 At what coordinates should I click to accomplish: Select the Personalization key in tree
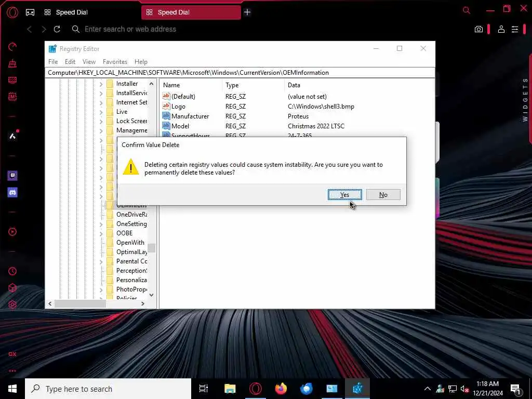[x=132, y=280]
